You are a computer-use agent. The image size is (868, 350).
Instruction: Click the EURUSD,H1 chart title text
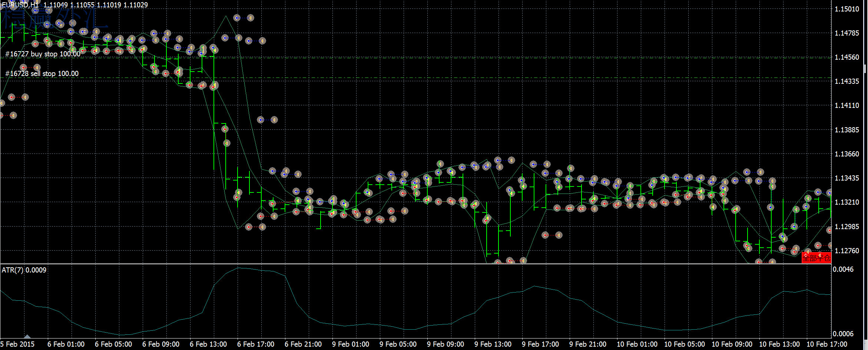tap(20, 5)
